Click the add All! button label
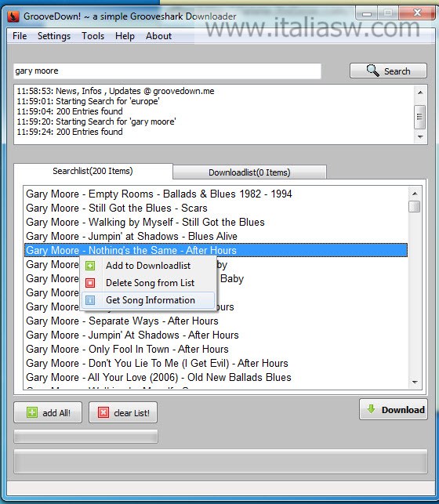 tap(56, 413)
